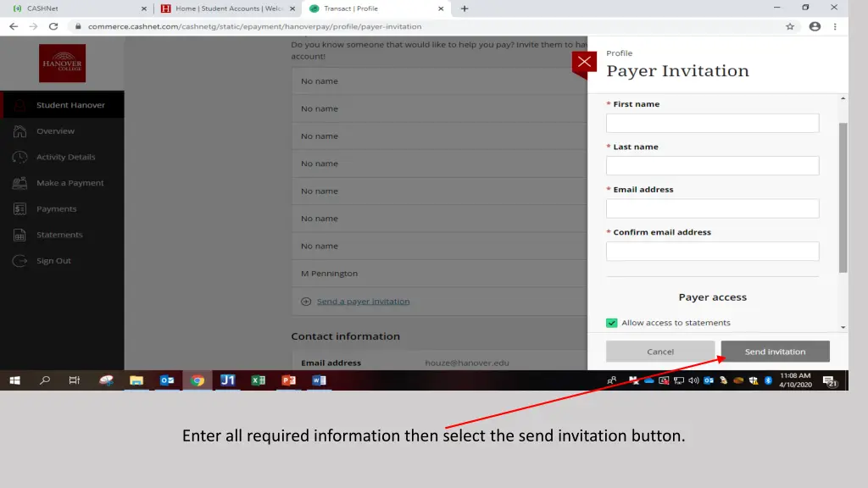Open the volume speaker icon in system tray

point(693,380)
